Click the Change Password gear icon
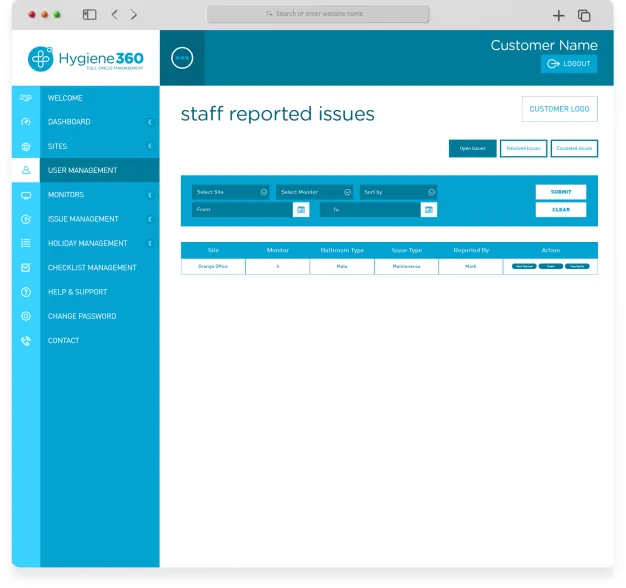This screenshot has height=588, width=626. 26,316
